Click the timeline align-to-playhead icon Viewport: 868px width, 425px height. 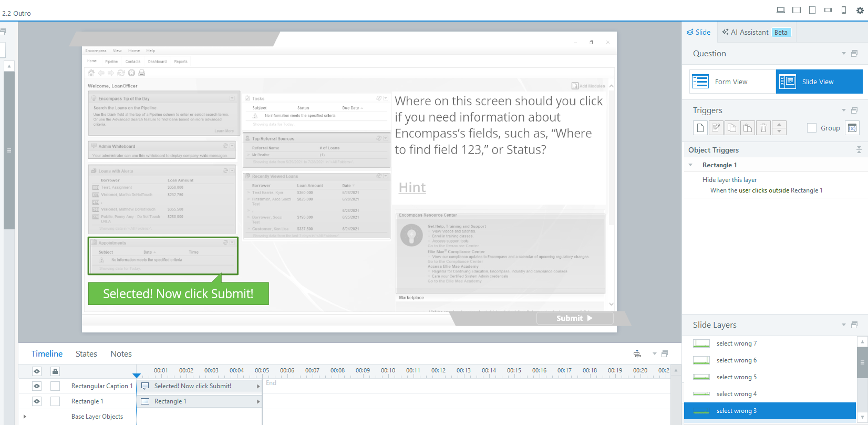(x=637, y=354)
